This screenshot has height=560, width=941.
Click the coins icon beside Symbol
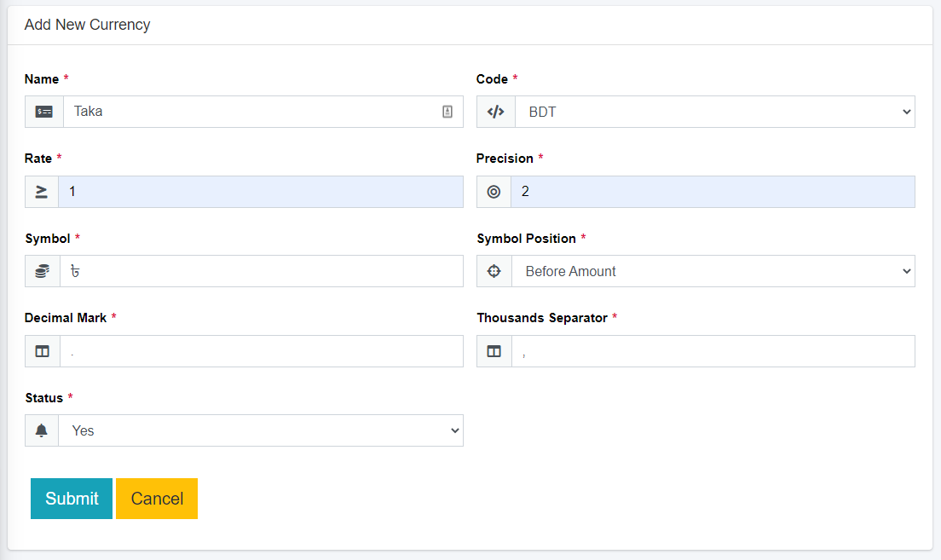[x=43, y=271]
